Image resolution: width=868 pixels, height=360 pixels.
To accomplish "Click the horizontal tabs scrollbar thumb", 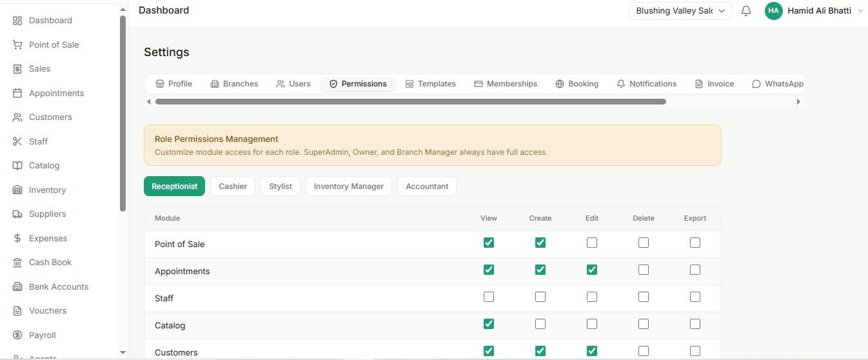I will coord(411,101).
